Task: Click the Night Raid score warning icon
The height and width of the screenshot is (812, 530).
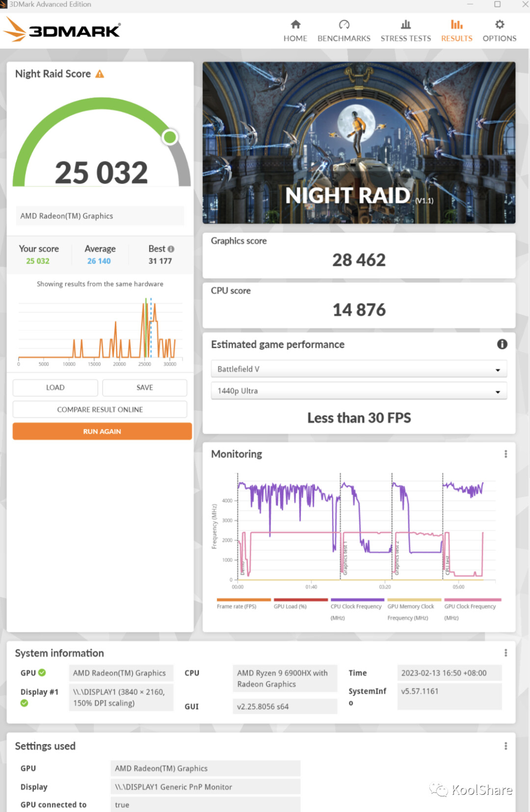Action: tap(100, 74)
